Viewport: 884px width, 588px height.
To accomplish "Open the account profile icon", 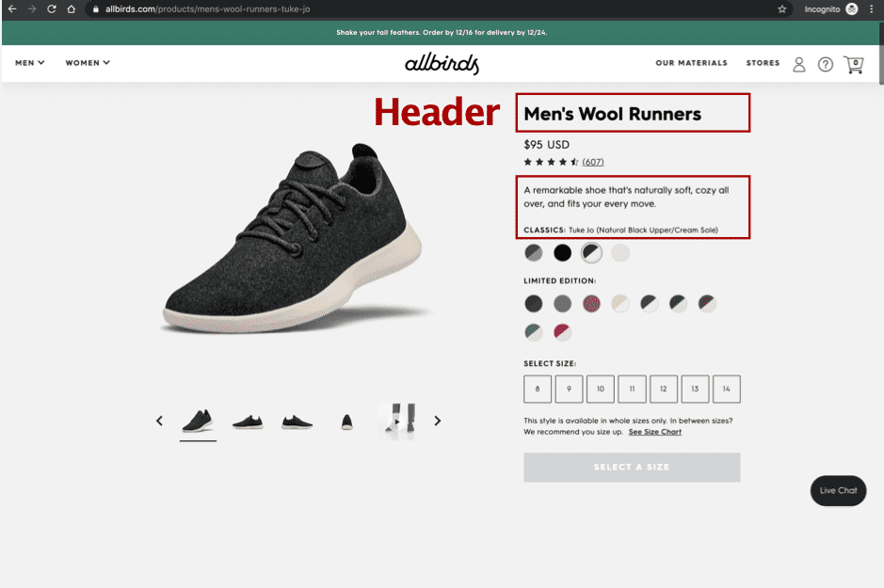I will point(799,64).
